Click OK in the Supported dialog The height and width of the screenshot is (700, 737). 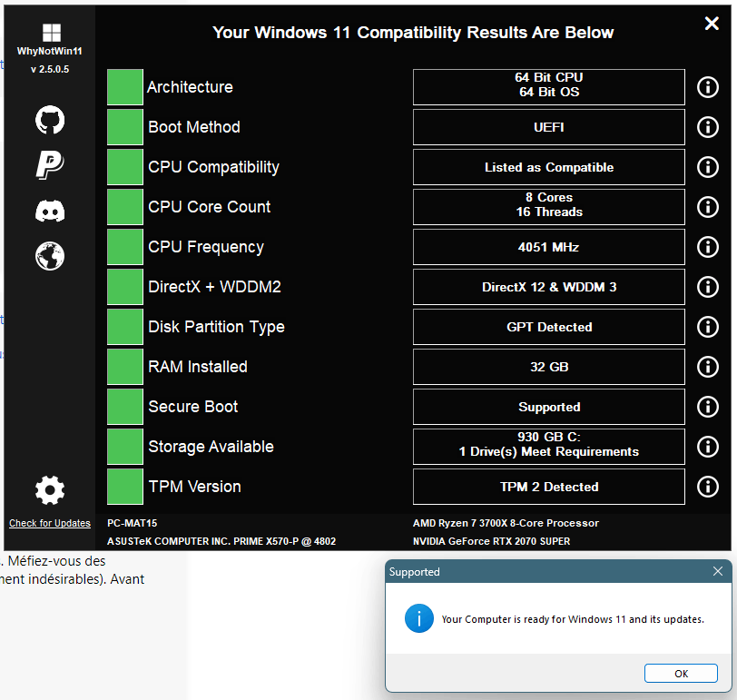[681, 673]
